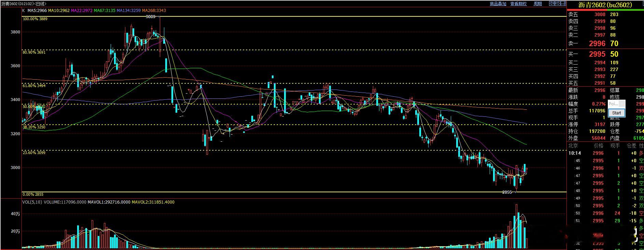Click the 买二 price 2994
Image resolution: width=644 pixels, height=250 pixels.
pos(600,62)
